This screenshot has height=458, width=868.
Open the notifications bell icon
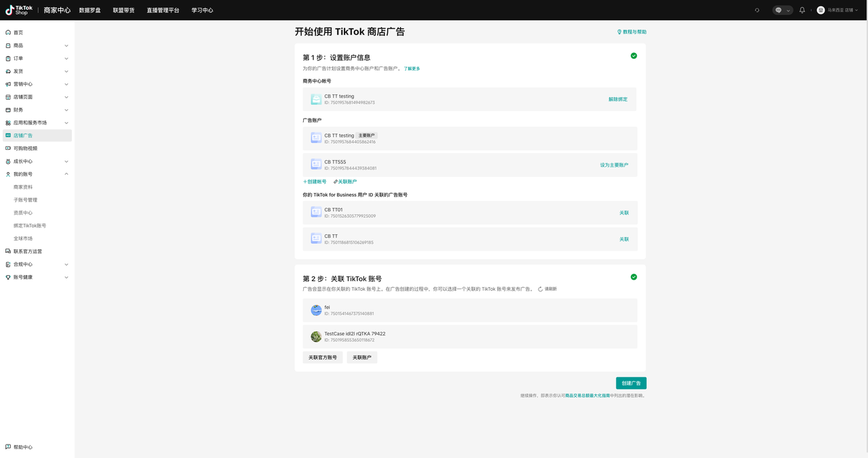click(802, 10)
